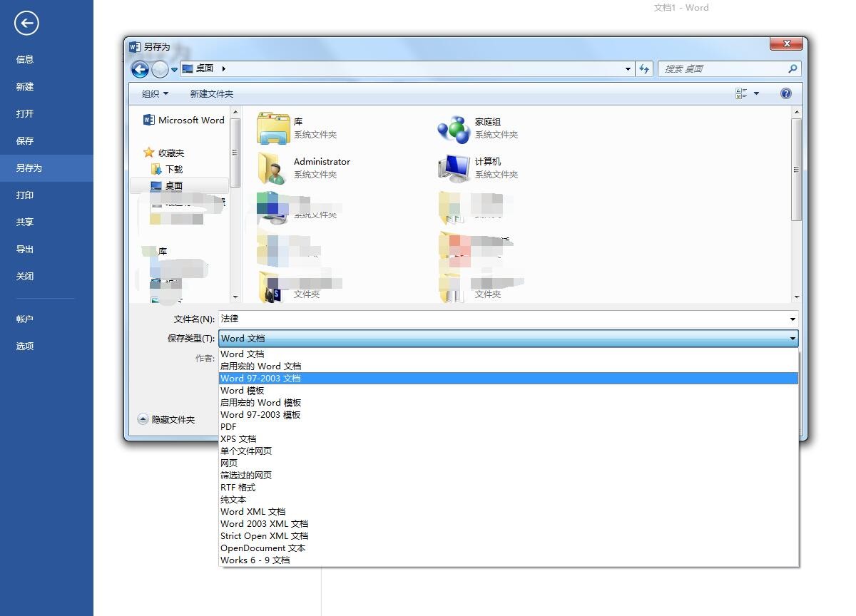The height and width of the screenshot is (616, 856).
Task: Choose Word XML 文档 file type
Action: pyautogui.click(x=508, y=511)
